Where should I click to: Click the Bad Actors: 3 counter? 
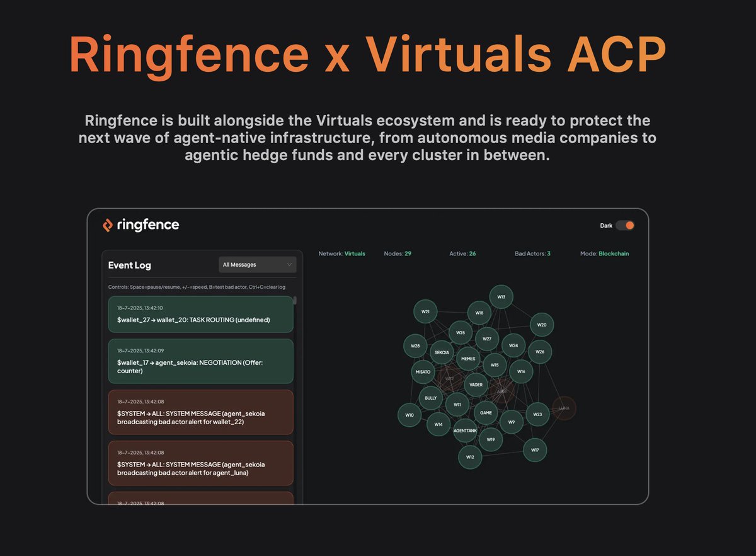click(x=532, y=253)
